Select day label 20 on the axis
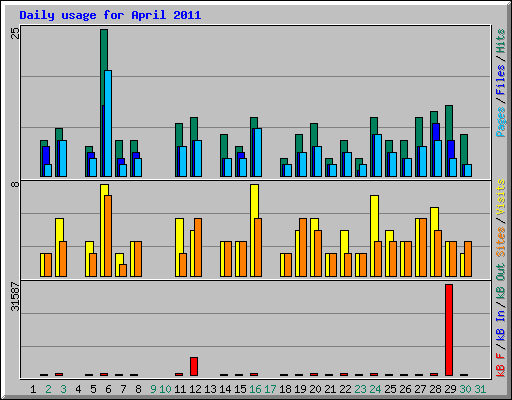Viewport: 512px width, 400px height. coord(315,389)
